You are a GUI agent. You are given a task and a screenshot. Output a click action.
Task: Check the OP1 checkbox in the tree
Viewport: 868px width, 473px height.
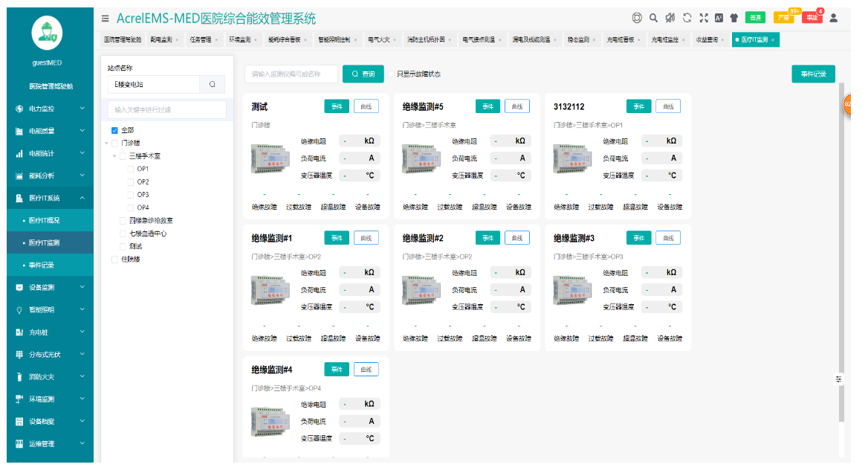[x=131, y=169]
